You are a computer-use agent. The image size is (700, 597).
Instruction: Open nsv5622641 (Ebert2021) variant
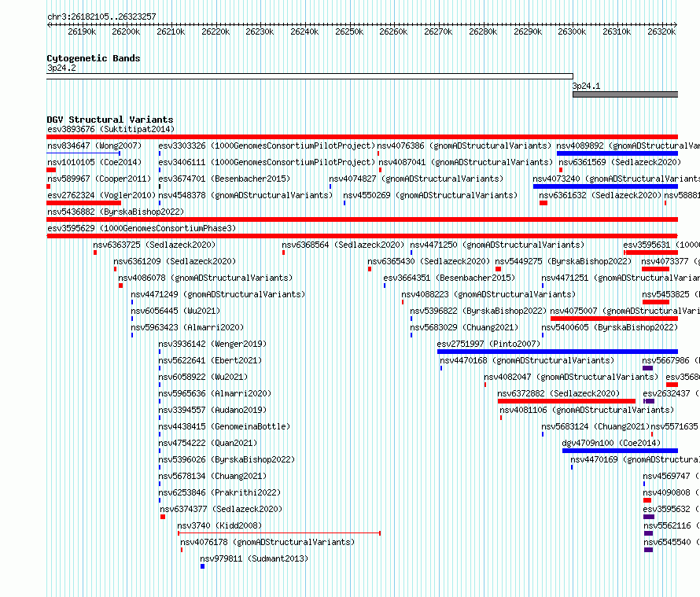(210, 361)
